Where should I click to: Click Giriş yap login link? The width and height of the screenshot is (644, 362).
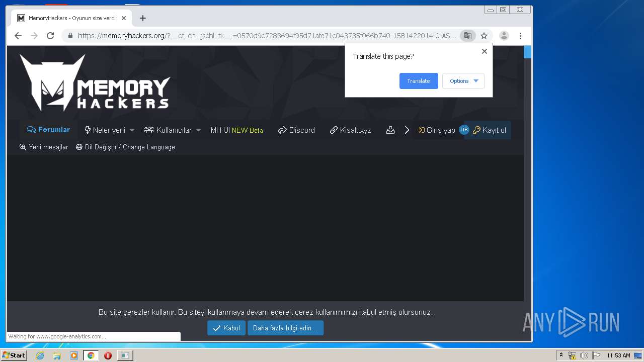(x=436, y=130)
